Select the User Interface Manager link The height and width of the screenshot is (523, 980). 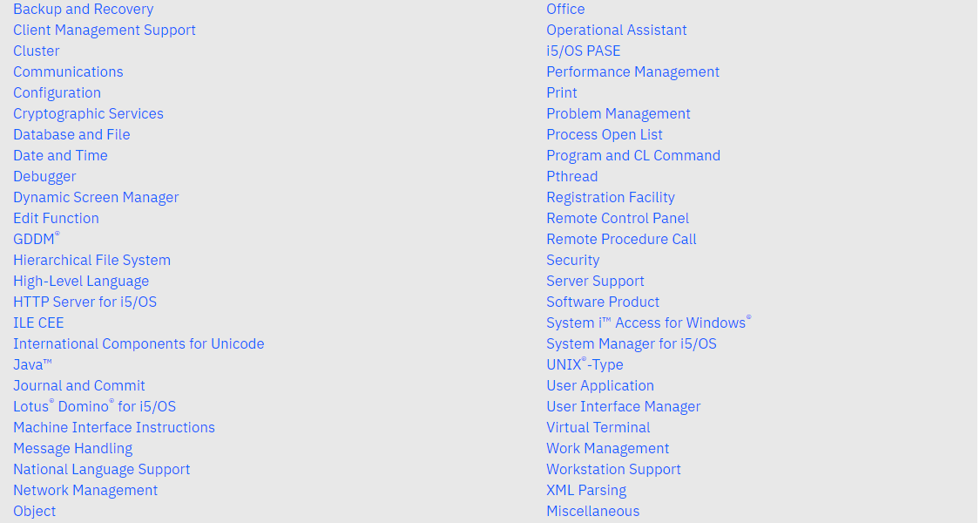point(623,407)
